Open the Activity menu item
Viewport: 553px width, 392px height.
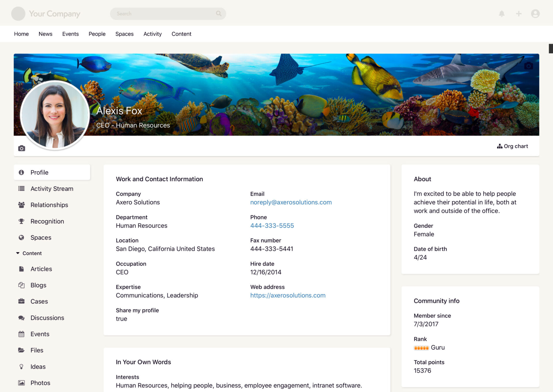point(152,34)
